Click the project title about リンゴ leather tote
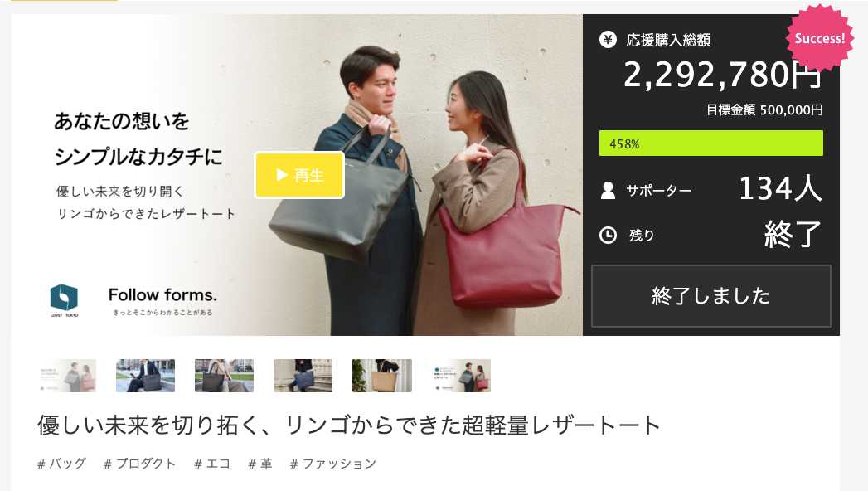 tap(349, 425)
